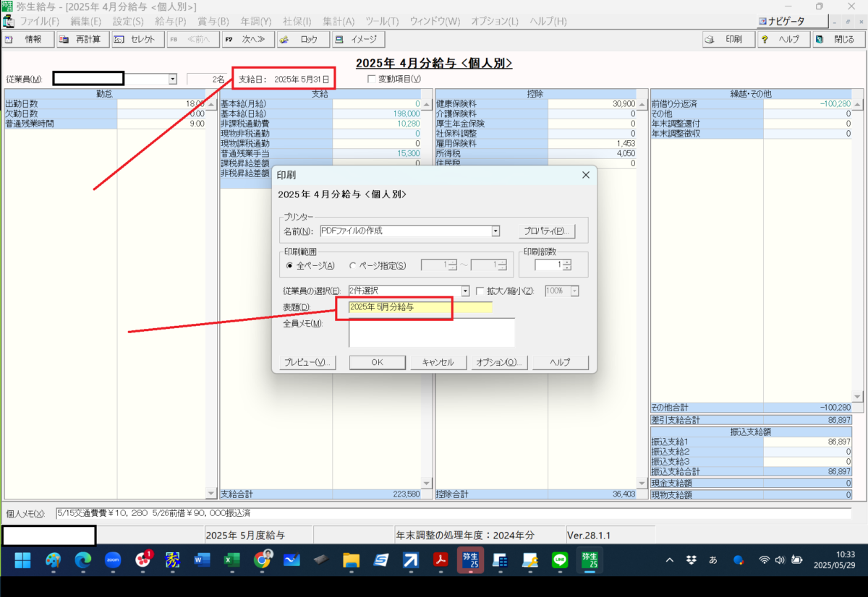The image size is (868, 597).
Task: Click scroll-up arrow of 繰越・その他 panel
Action: tap(858, 104)
